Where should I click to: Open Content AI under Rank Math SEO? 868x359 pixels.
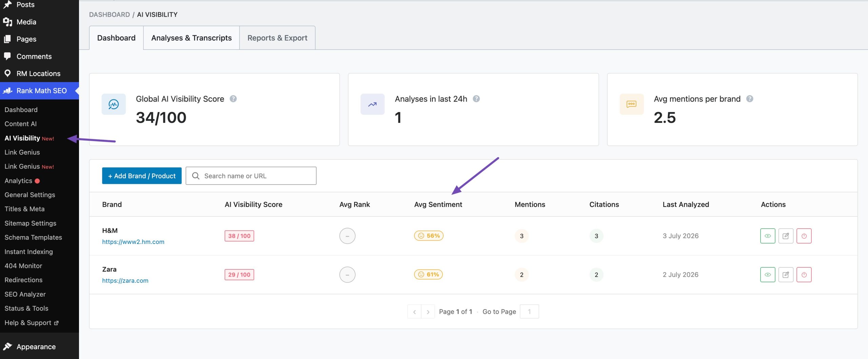point(21,124)
